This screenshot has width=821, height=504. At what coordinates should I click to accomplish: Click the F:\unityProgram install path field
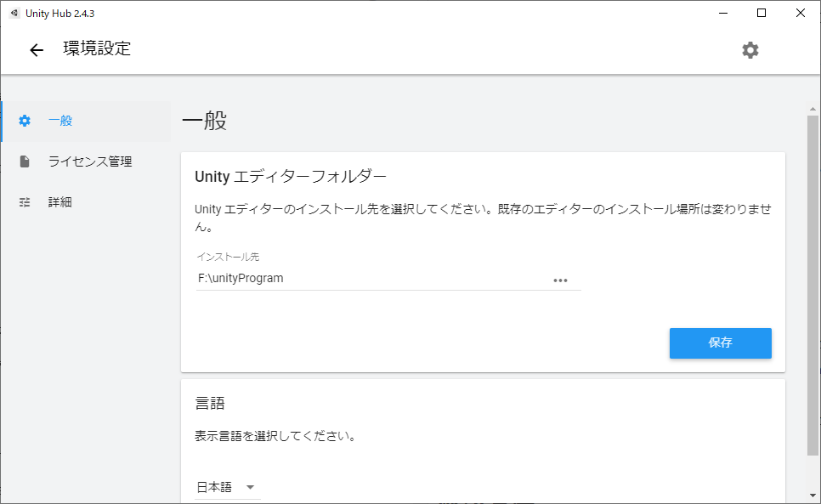[x=340, y=278]
